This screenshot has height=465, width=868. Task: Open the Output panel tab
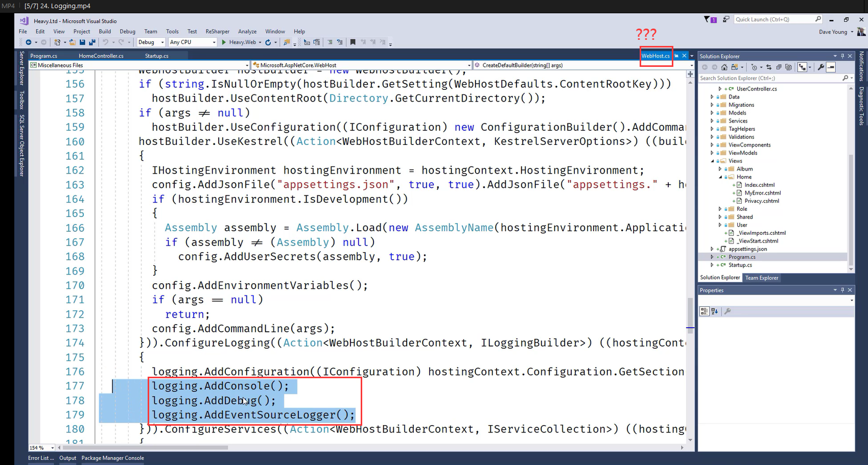tap(67, 458)
